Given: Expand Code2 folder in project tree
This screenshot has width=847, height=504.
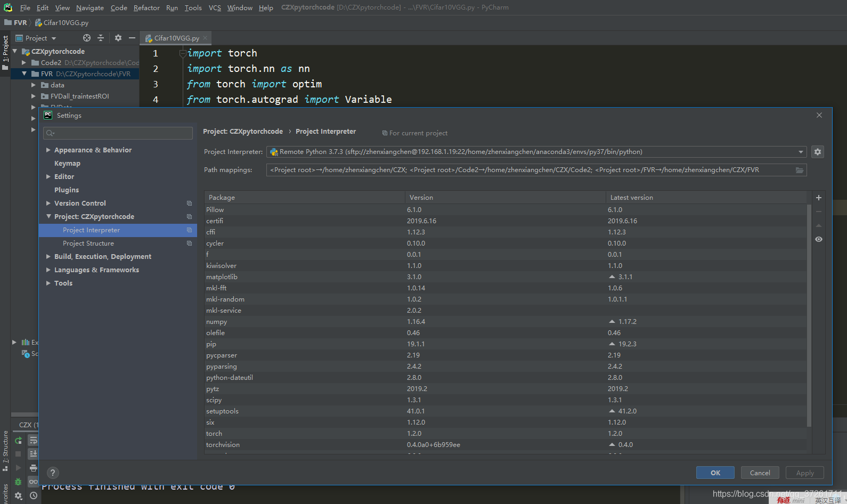Looking at the screenshot, I should [24, 63].
